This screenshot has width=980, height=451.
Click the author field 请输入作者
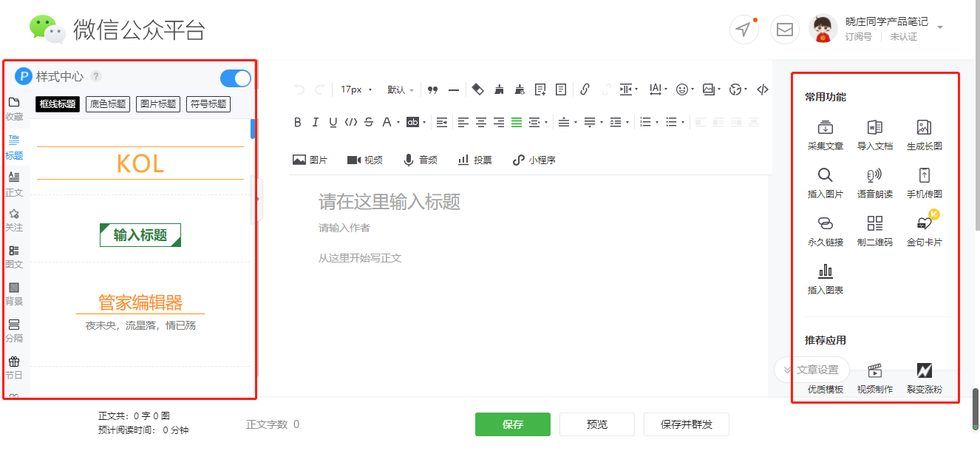click(344, 228)
